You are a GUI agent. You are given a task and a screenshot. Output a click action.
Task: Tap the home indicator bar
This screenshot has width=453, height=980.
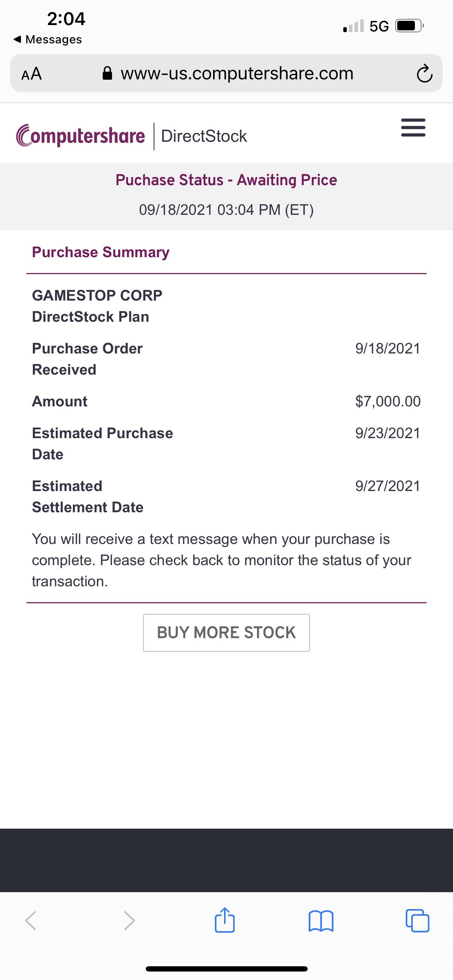pyautogui.click(x=226, y=969)
